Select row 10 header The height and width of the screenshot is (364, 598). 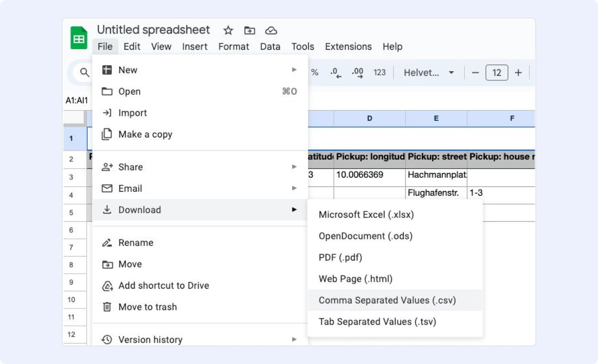tap(75, 300)
